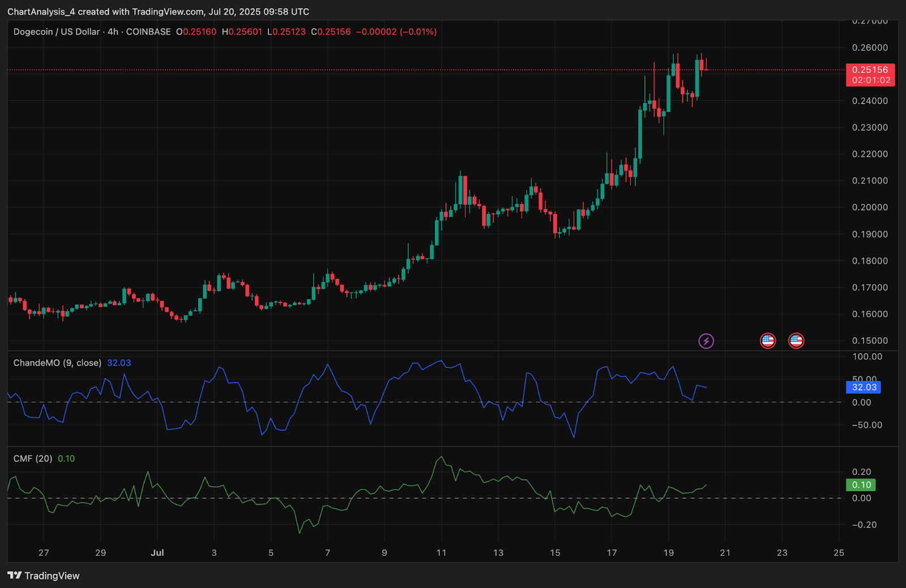
Task: Click the 0.15000 level on the price axis
Action: (870, 341)
